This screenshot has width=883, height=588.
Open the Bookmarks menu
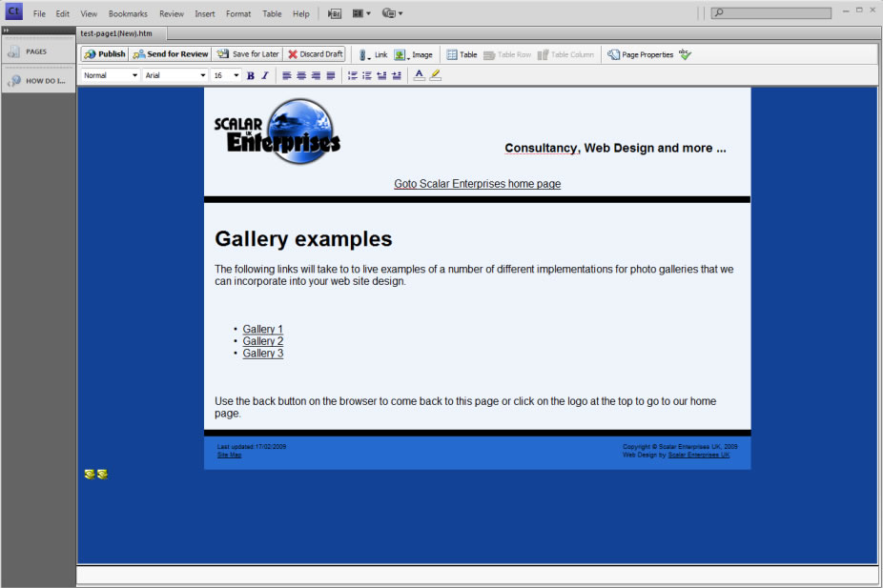pyautogui.click(x=128, y=13)
